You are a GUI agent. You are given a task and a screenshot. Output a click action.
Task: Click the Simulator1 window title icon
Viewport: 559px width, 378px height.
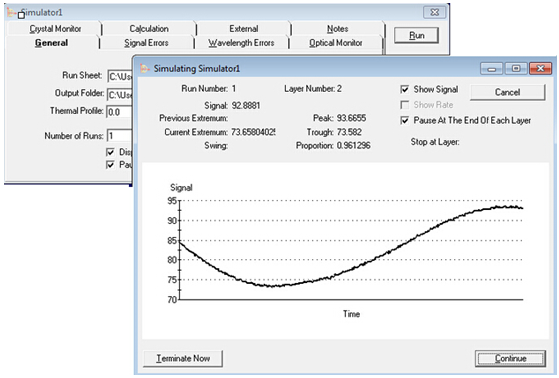point(11,13)
